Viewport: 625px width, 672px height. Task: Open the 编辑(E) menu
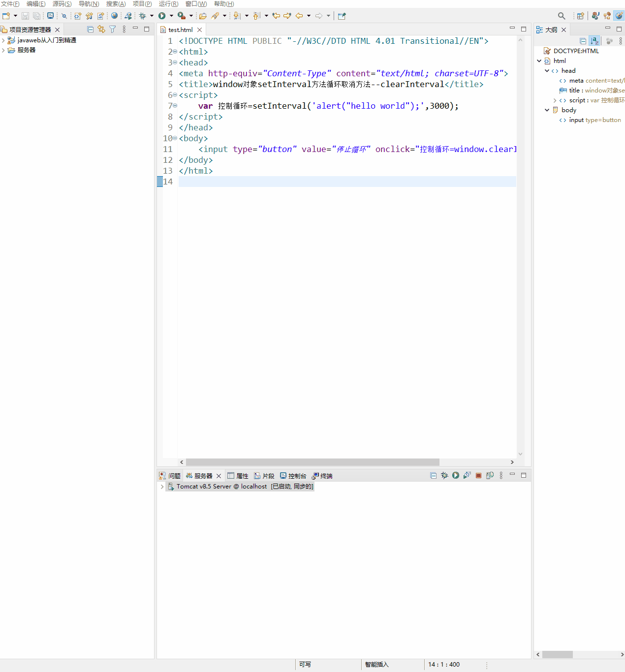click(x=36, y=4)
